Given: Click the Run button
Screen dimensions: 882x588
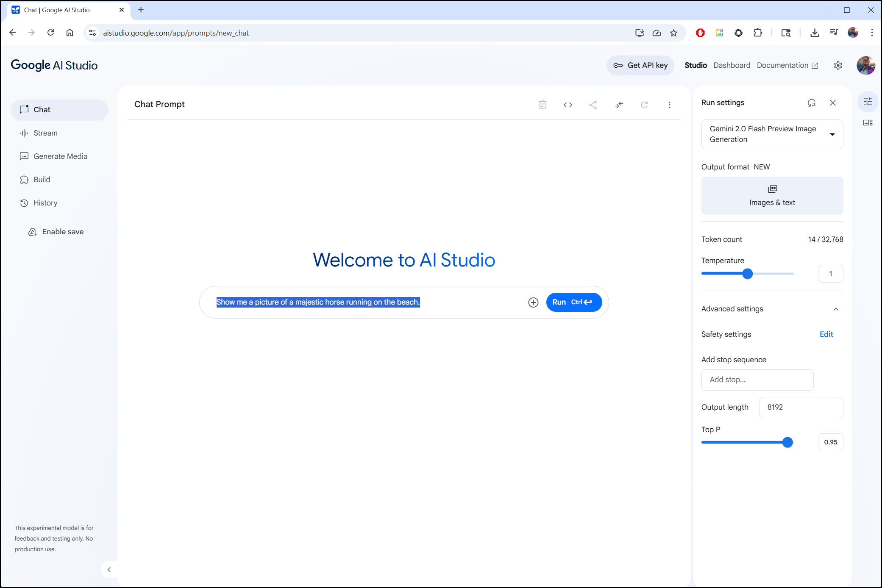Looking at the screenshot, I should click(x=573, y=302).
